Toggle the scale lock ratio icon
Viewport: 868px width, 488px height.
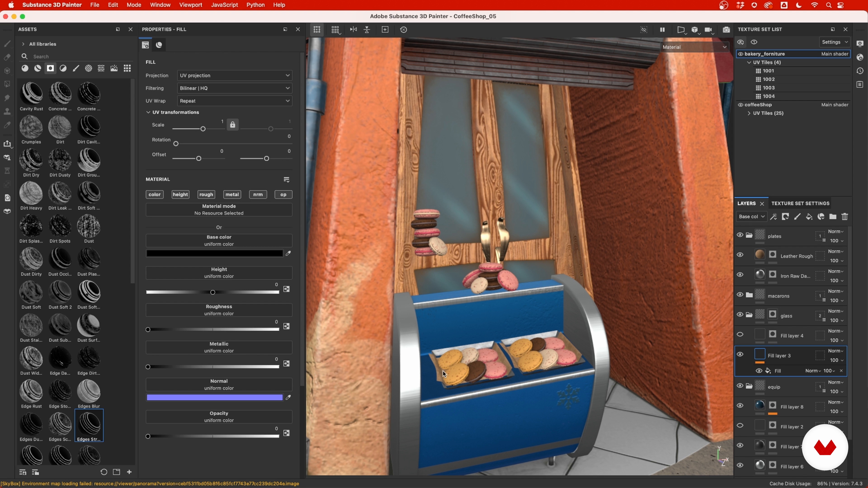coord(233,125)
